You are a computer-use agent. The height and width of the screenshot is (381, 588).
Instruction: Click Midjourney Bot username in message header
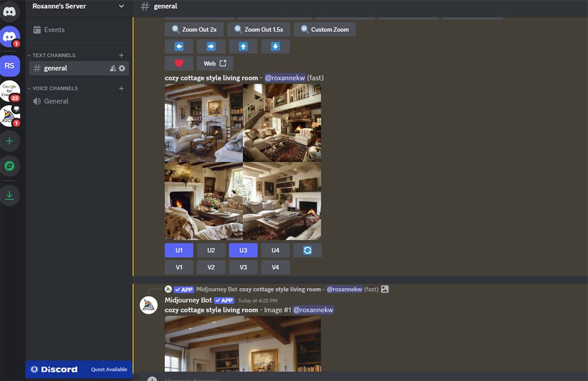coord(188,300)
